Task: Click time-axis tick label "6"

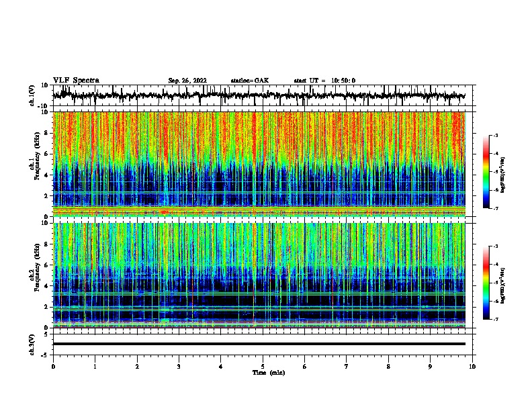Action: 305,366
